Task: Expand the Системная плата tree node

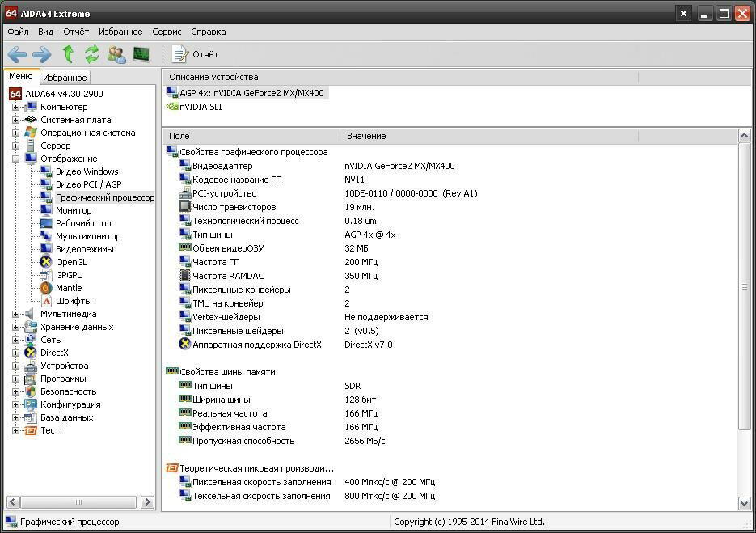Action: (x=15, y=120)
